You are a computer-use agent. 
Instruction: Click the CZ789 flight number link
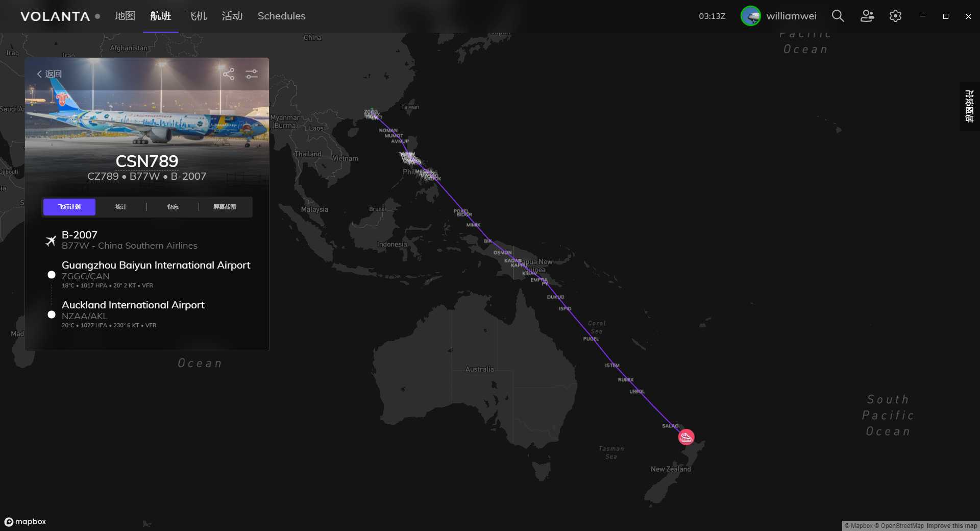(103, 176)
